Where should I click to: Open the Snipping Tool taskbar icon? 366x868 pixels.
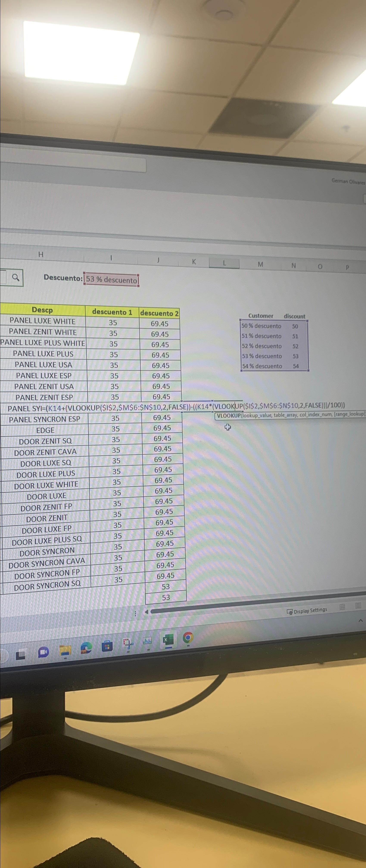click(128, 643)
